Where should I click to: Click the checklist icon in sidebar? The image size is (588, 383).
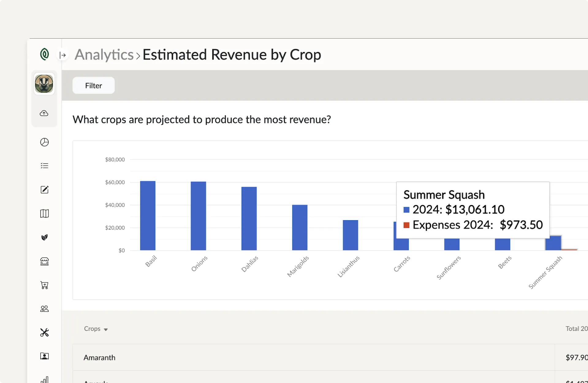point(44,166)
